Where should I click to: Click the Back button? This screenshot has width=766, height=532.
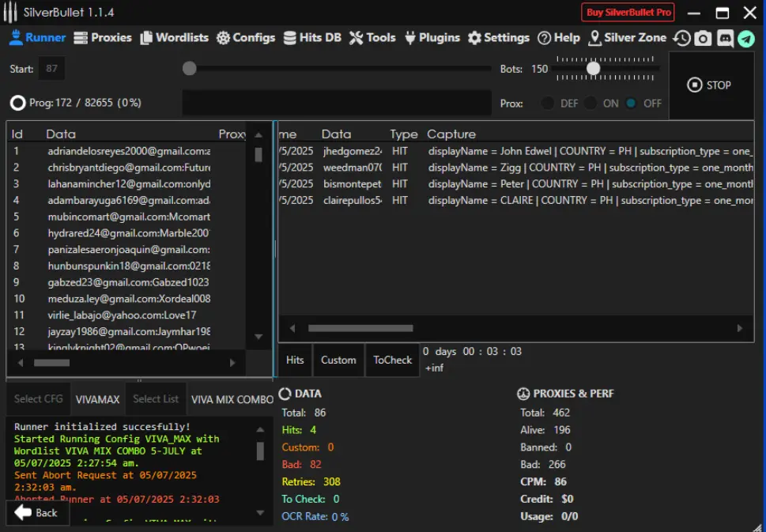click(36, 512)
